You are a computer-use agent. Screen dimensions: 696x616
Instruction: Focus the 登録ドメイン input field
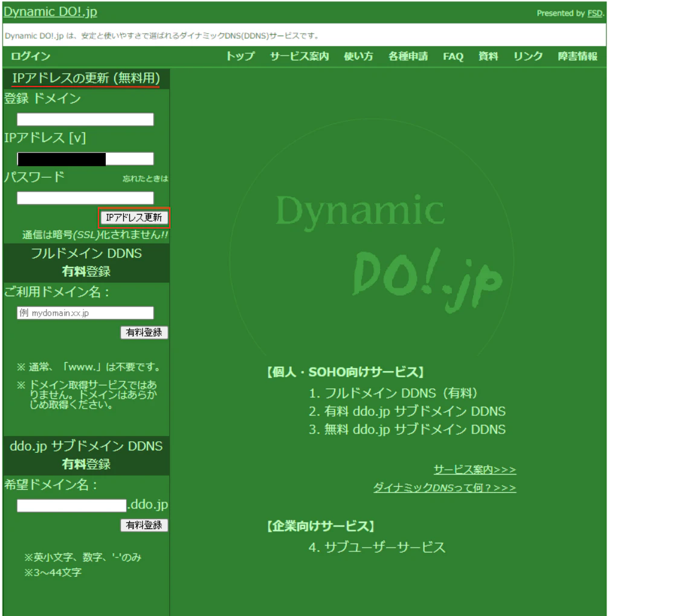(x=85, y=120)
